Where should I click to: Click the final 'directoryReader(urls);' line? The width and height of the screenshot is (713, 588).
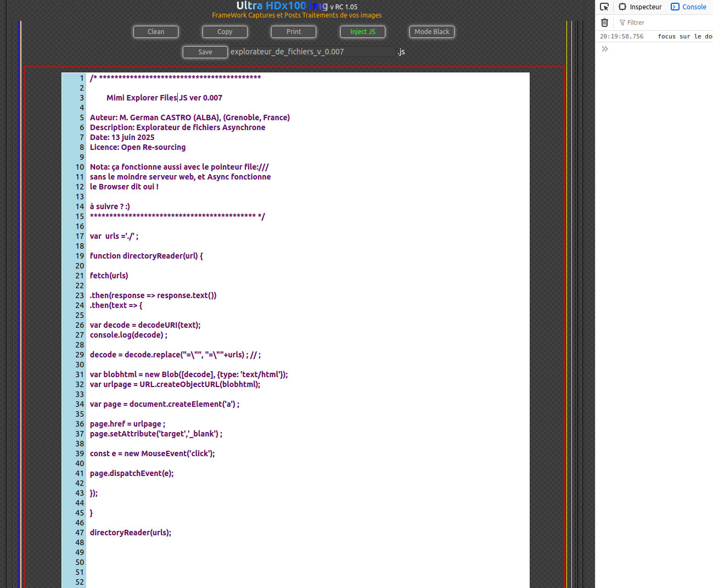(x=131, y=533)
